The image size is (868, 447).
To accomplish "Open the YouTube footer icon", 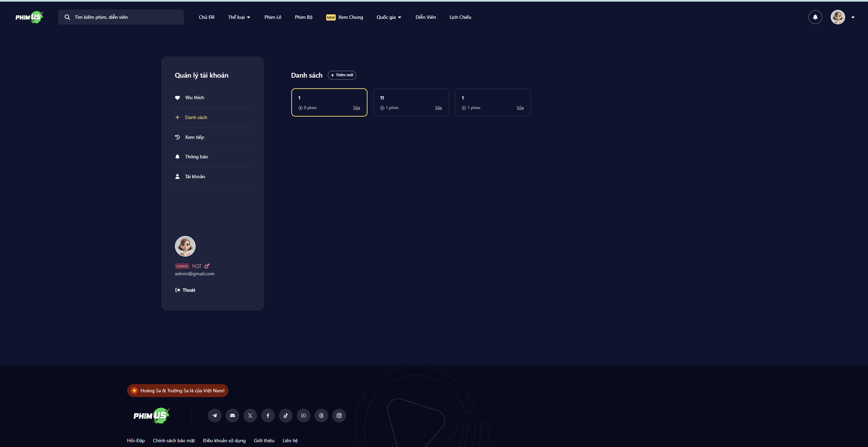I will [304, 416].
